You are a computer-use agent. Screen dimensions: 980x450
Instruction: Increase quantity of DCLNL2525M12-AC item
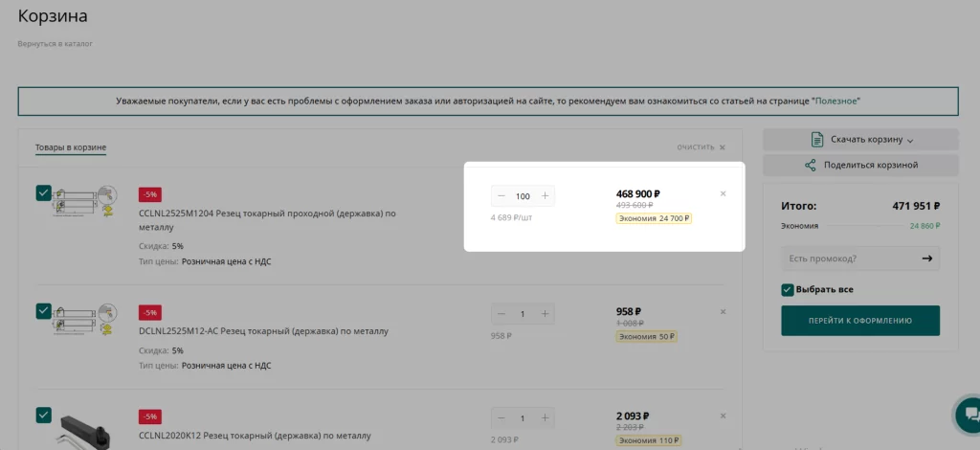point(545,314)
